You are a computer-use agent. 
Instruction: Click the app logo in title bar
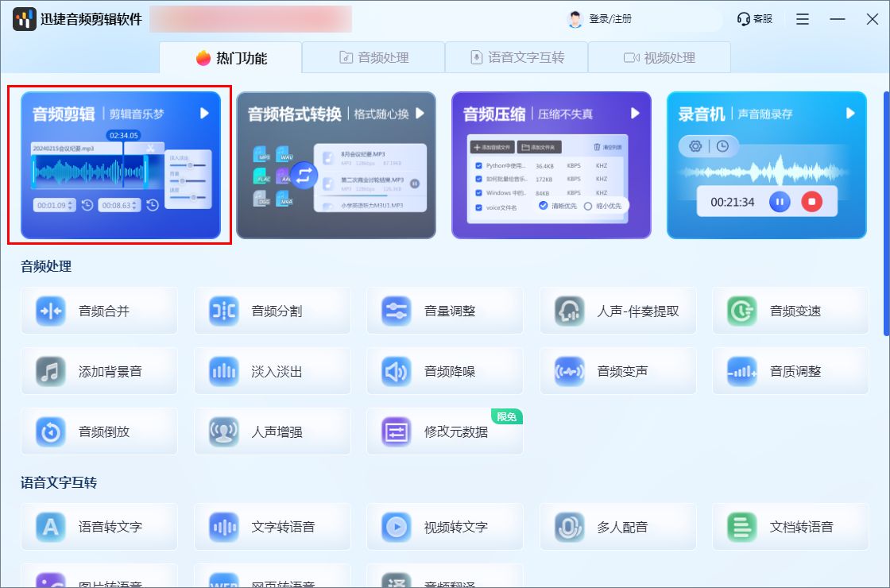click(x=25, y=19)
